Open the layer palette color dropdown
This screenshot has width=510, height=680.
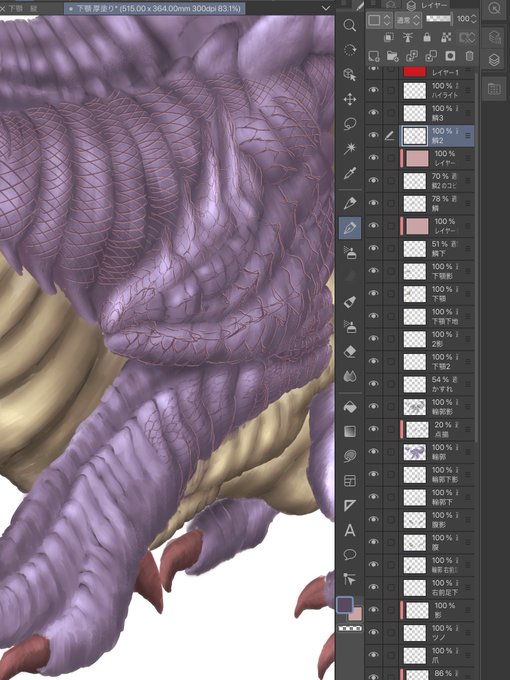click(x=379, y=20)
